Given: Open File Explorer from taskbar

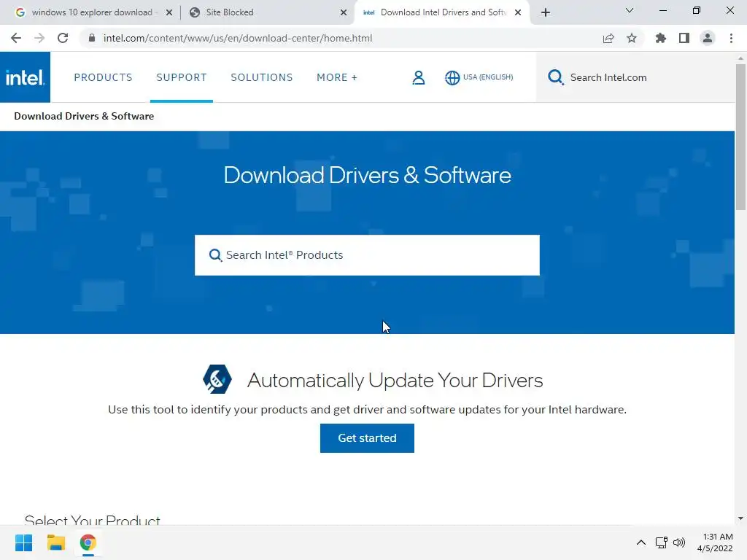Looking at the screenshot, I should coord(55,542).
